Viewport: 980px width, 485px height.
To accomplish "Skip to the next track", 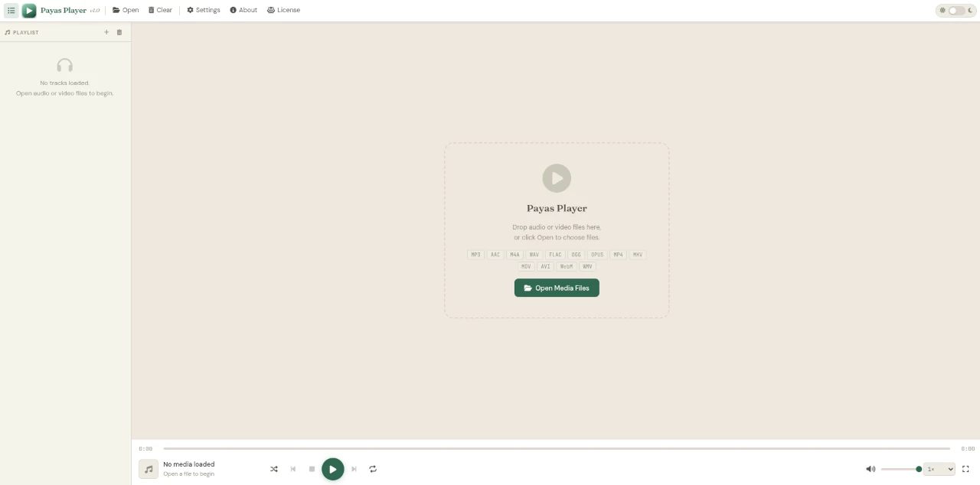I will (354, 469).
